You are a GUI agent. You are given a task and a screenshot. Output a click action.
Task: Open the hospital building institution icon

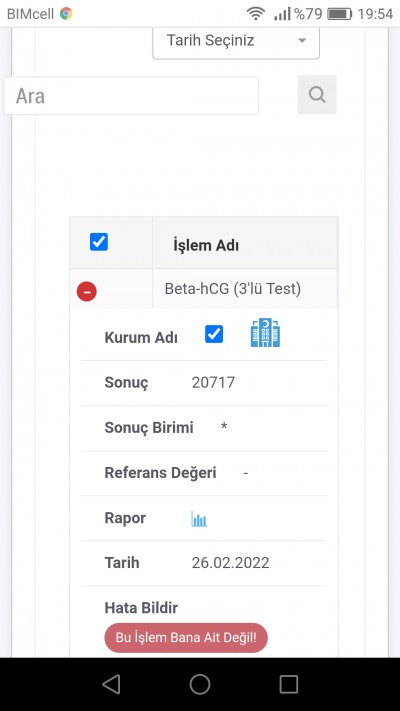coord(265,332)
